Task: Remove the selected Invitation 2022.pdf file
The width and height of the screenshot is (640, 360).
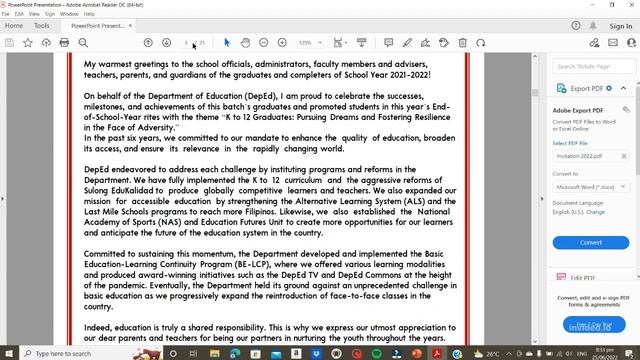Action: tap(624, 156)
